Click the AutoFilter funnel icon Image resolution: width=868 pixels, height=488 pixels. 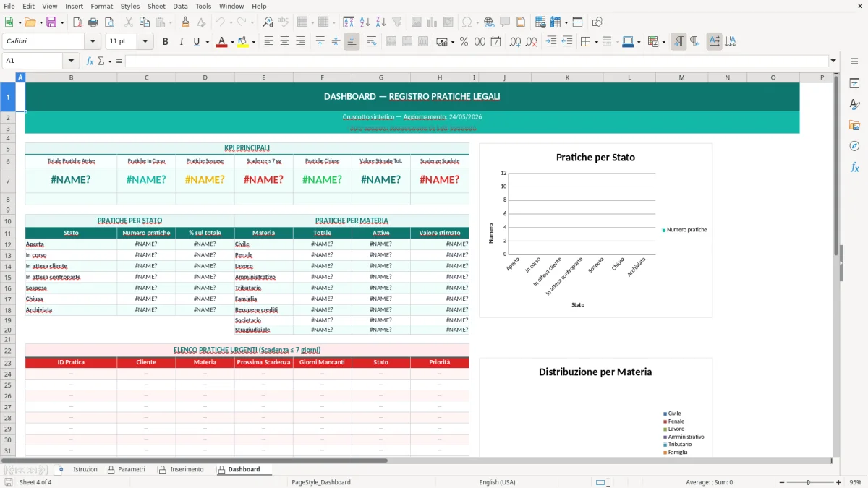(397, 22)
